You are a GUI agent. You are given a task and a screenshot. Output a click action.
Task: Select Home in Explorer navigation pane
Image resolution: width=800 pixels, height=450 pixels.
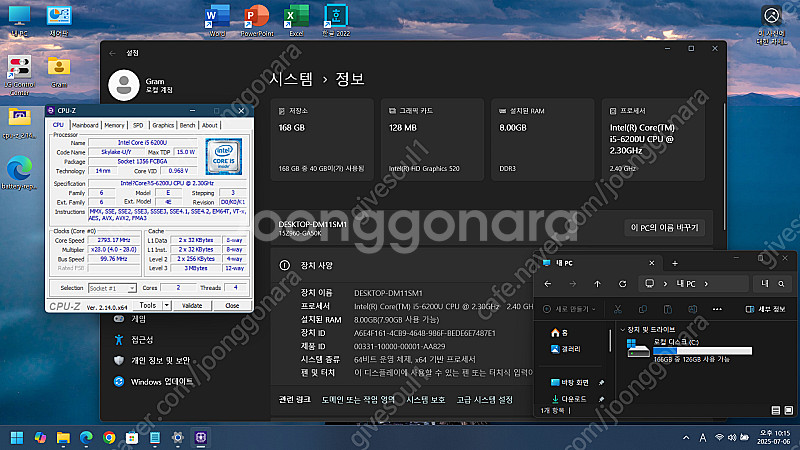pyautogui.click(x=559, y=333)
